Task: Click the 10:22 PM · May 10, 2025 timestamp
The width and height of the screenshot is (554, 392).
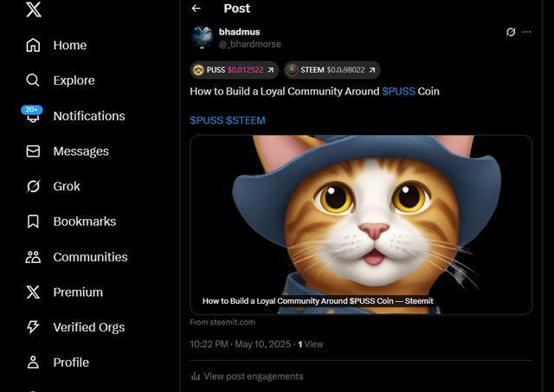Action: tap(241, 344)
